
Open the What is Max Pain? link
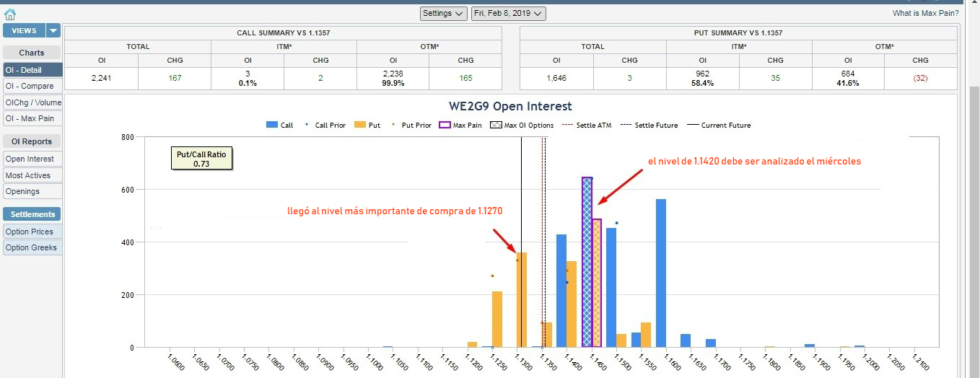(x=925, y=13)
